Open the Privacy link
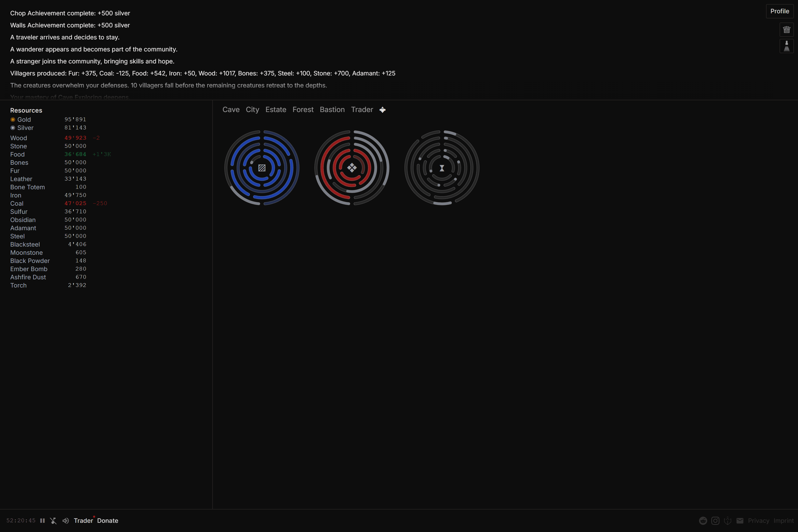The image size is (798, 532). [x=758, y=520]
